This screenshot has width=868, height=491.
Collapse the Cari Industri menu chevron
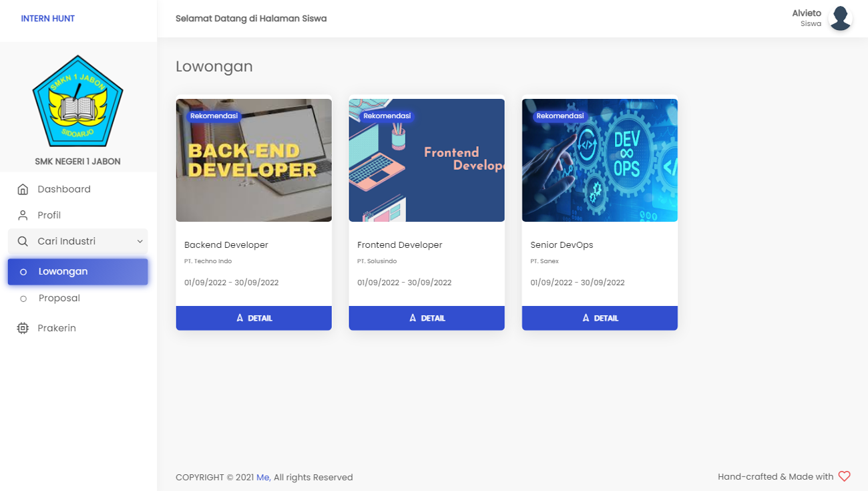[140, 241]
